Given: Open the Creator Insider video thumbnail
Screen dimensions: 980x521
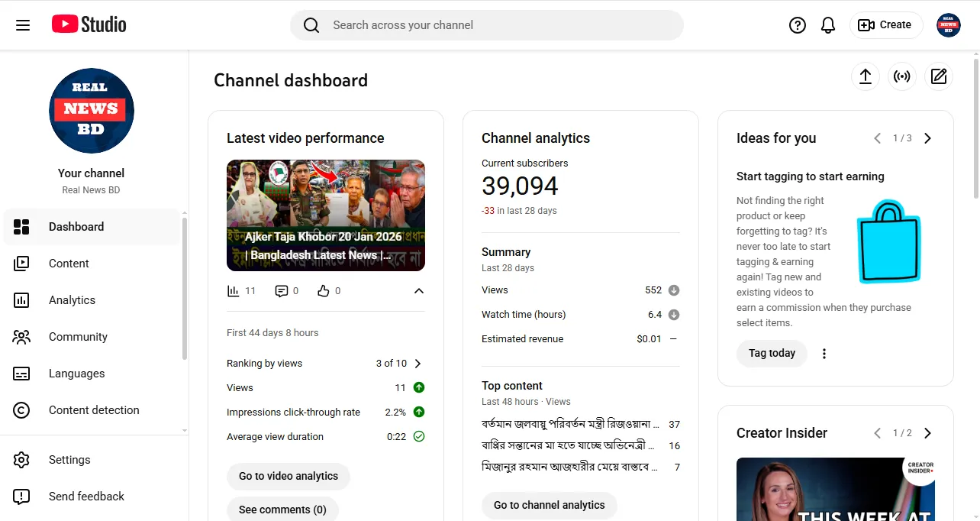Looking at the screenshot, I should 836,489.
